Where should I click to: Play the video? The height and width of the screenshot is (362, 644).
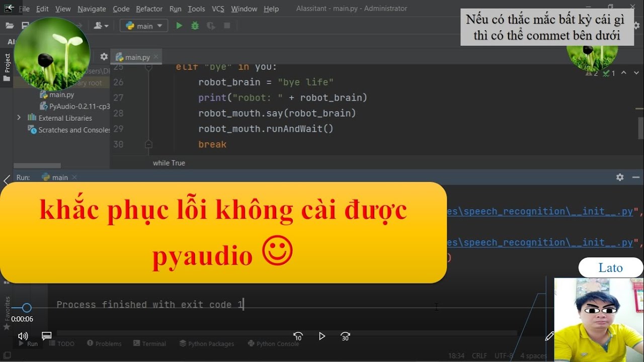(322, 336)
